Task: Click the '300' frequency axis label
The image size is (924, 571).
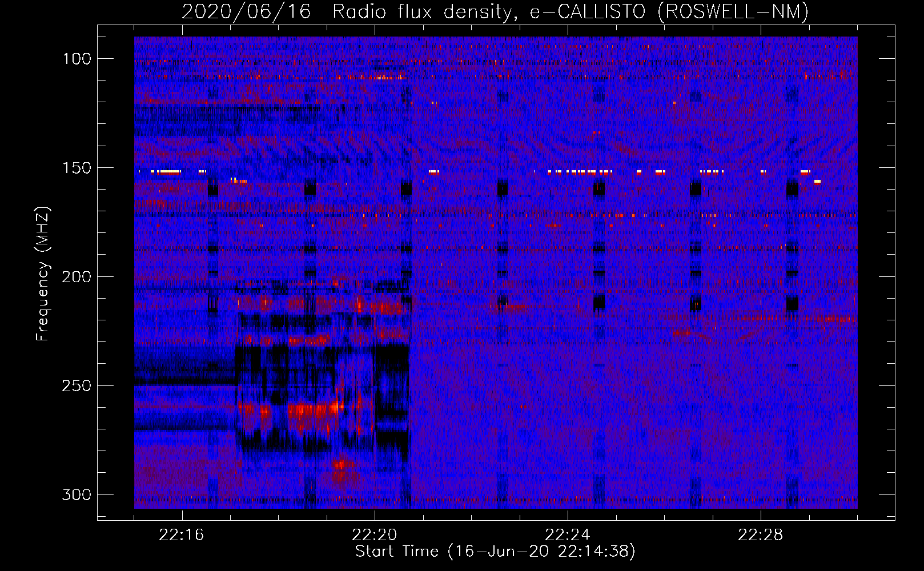Action: 77,495
